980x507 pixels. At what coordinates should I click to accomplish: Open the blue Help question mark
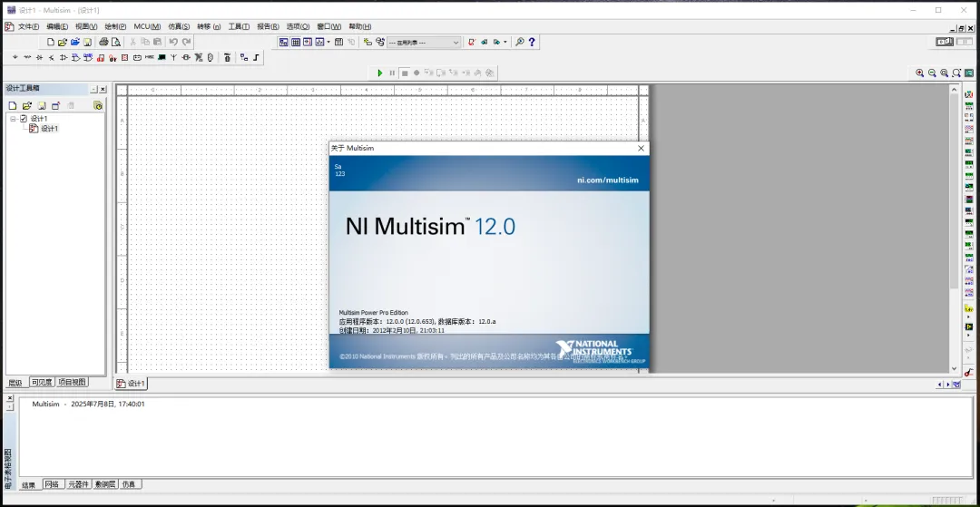(532, 42)
